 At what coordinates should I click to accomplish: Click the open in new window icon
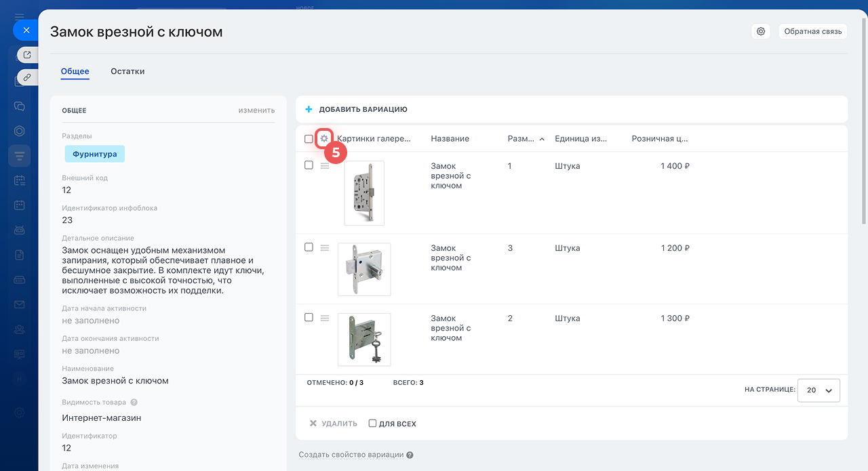[x=27, y=55]
